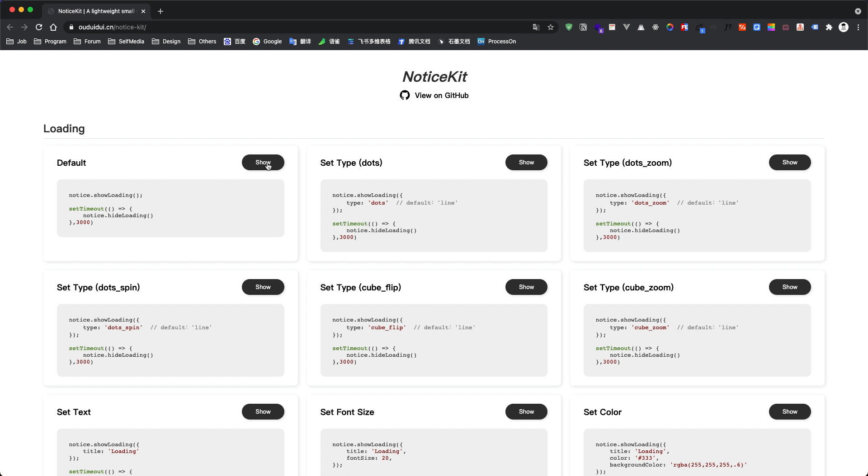Click the translate icon in the address bar
The width and height of the screenshot is (868, 476).
coord(536,27)
